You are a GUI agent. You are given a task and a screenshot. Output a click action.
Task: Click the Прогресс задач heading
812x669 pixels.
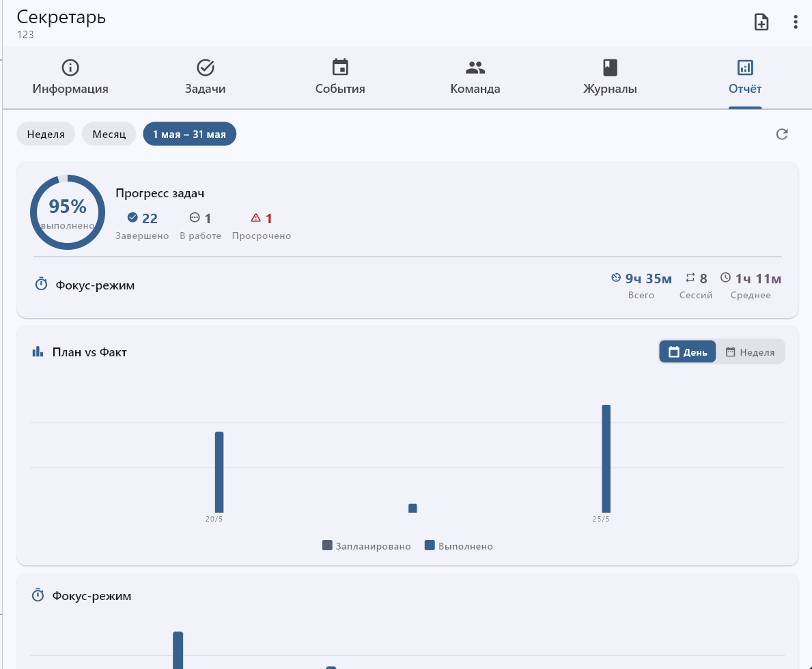point(160,193)
